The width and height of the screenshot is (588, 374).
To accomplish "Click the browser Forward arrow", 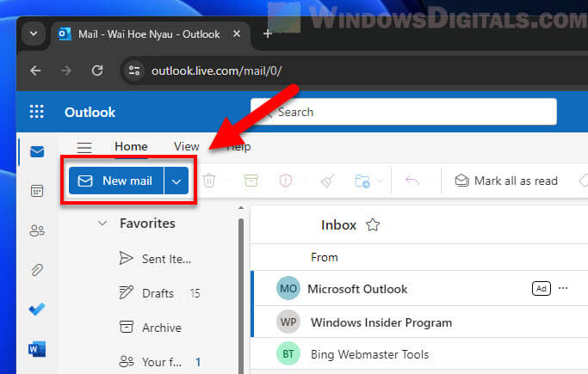I will [x=66, y=71].
